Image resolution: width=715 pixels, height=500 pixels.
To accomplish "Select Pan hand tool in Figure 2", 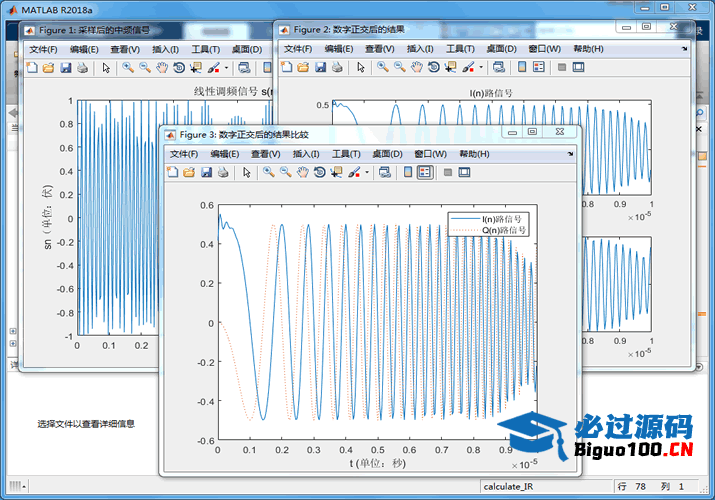I will pyautogui.click(x=417, y=67).
